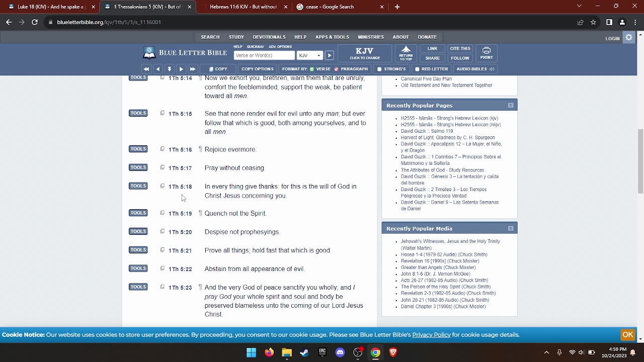Click the Share button
Screen dimensions: 644x362
point(432,58)
